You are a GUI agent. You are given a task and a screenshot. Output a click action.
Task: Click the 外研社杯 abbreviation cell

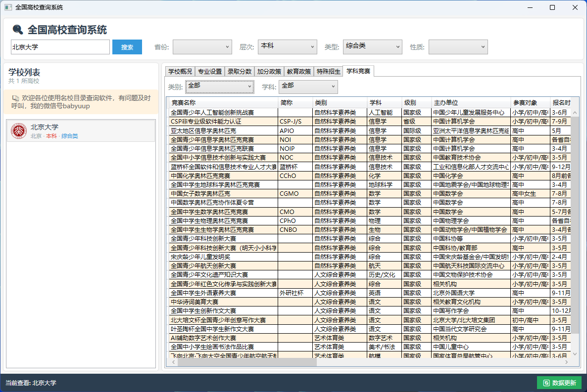295,293
